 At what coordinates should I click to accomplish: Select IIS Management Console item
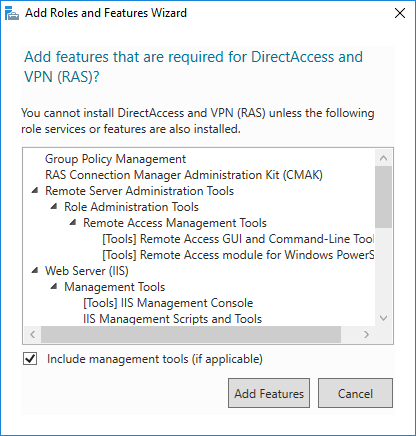168,303
